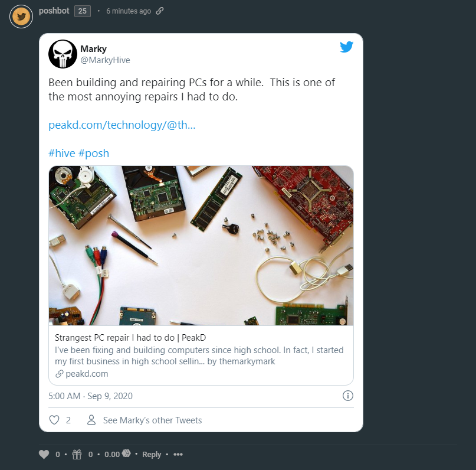The height and width of the screenshot is (470, 476).
Task: Open the peakd.com/technology link in tweet
Action: (122, 126)
